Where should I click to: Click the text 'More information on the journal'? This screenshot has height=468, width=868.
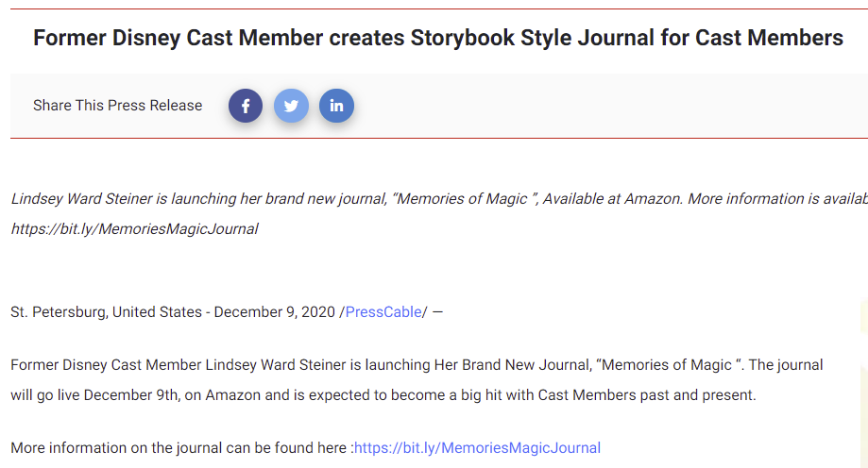(115, 447)
